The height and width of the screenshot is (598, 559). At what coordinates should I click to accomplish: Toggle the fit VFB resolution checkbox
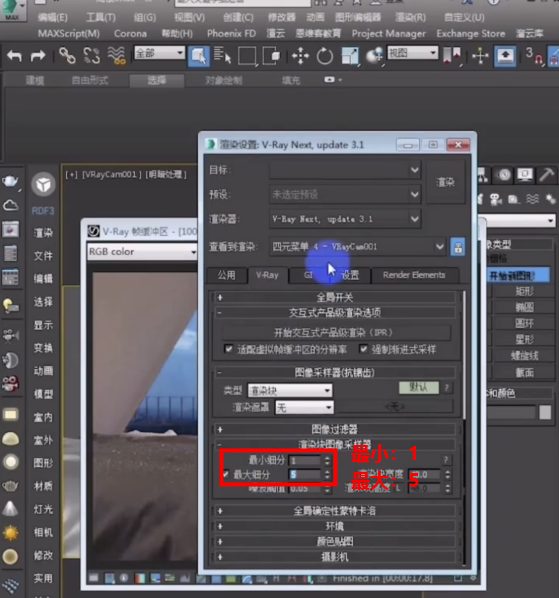point(228,349)
